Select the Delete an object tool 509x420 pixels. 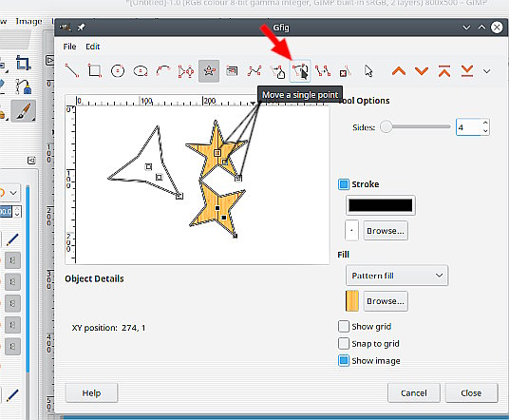(346, 71)
